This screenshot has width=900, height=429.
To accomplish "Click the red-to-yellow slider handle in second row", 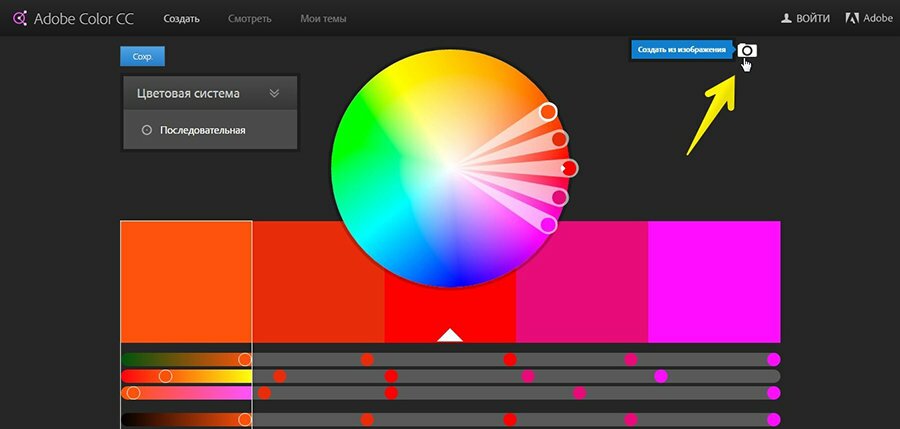I will tap(165, 376).
